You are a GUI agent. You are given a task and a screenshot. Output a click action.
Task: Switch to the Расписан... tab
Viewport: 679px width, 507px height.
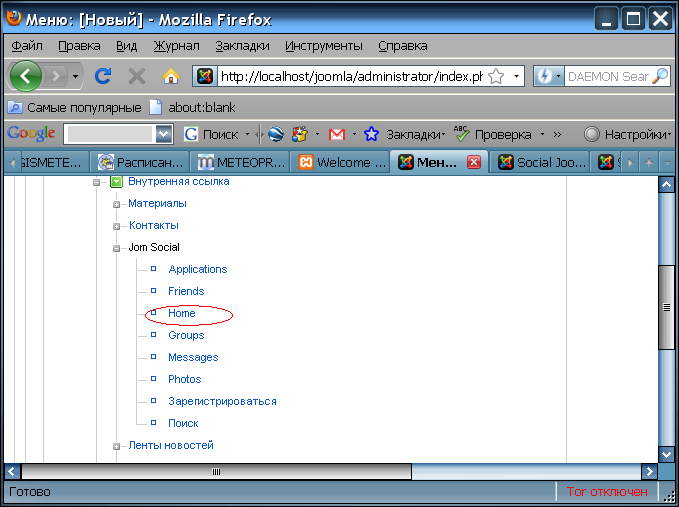(x=139, y=162)
